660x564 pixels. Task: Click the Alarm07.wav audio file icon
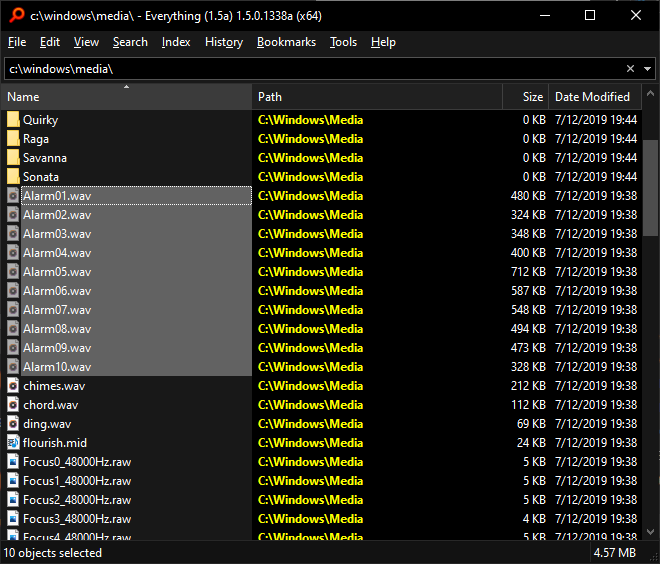(x=13, y=310)
